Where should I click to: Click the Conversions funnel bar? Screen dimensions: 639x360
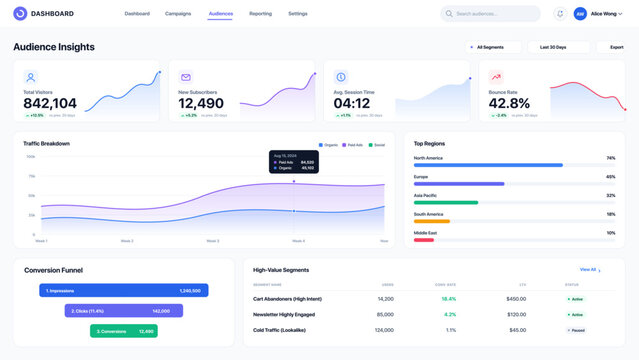(123, 331)
